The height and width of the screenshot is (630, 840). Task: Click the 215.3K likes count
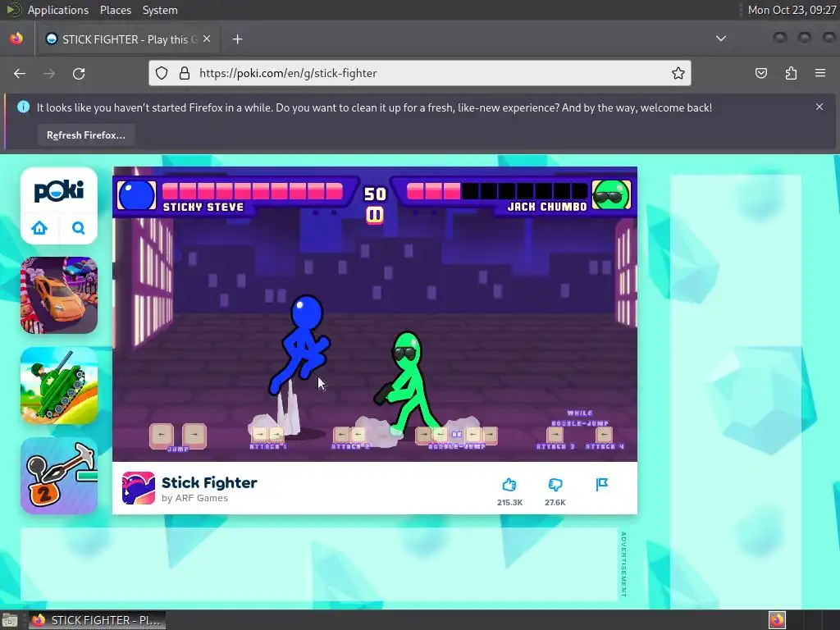click(x=509, y=503)
